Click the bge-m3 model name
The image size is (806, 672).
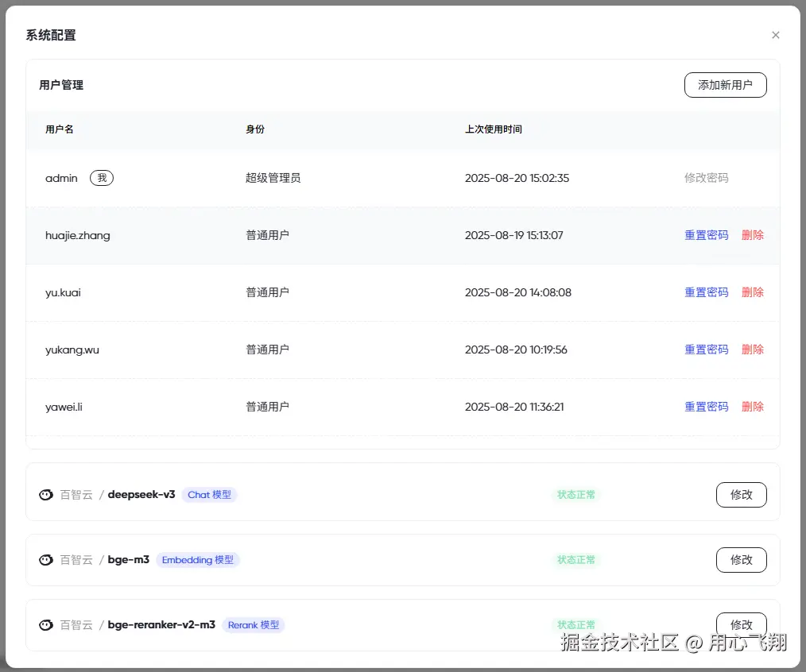tap(129, 560)
